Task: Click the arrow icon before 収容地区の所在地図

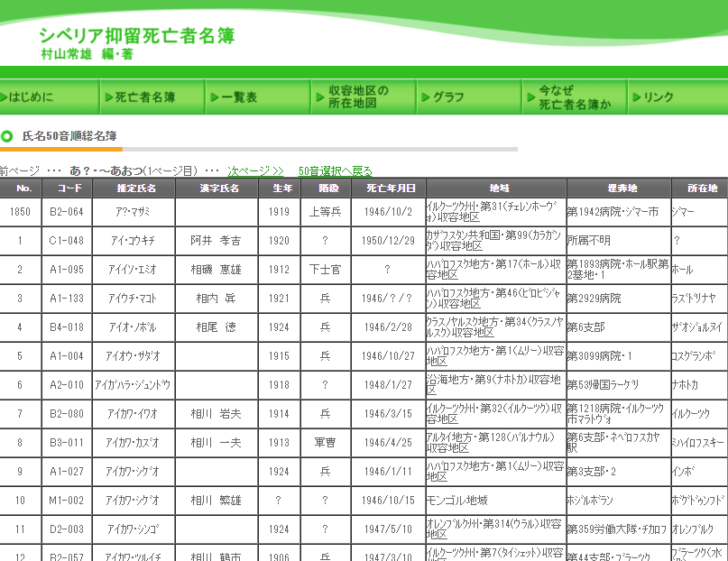Action: (320, 97)
